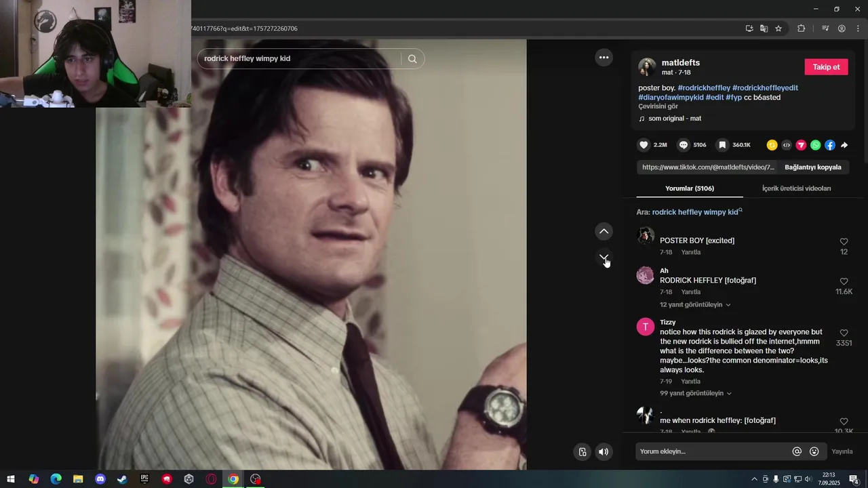Reply (Yanıtla) to RODRICK HEFFLEY [fotoğraf] comment
The height and width of the screenshot is (488, 868).
[x=691, y=292]
